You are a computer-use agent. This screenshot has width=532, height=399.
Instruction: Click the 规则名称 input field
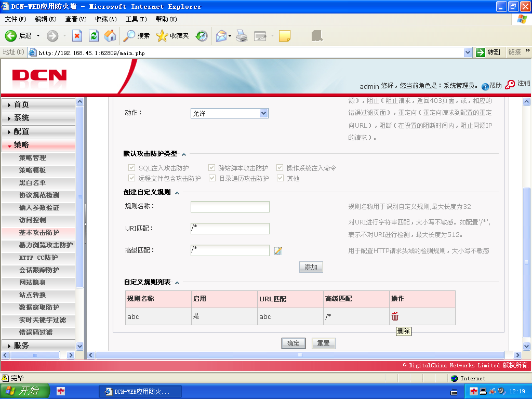pyautogui.click(x=230, y=207)
